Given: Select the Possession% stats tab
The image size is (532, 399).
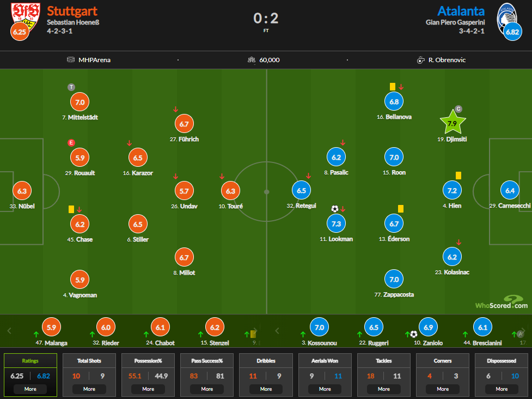Looking at the screenshot, I should 148,375.
